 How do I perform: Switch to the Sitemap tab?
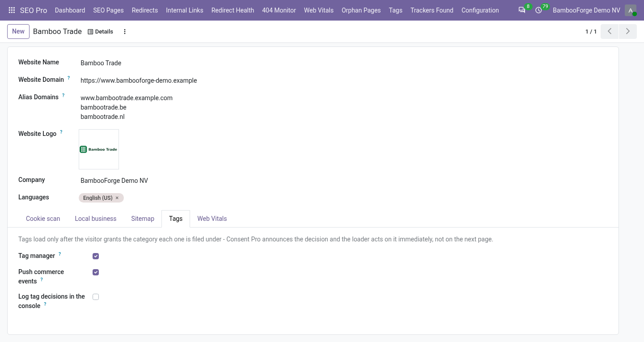143,219
